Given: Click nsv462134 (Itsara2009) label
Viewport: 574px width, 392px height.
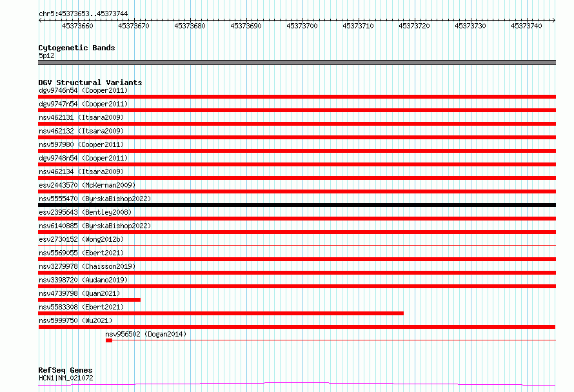Looking at the screenshot, I should tap(81, 171).
